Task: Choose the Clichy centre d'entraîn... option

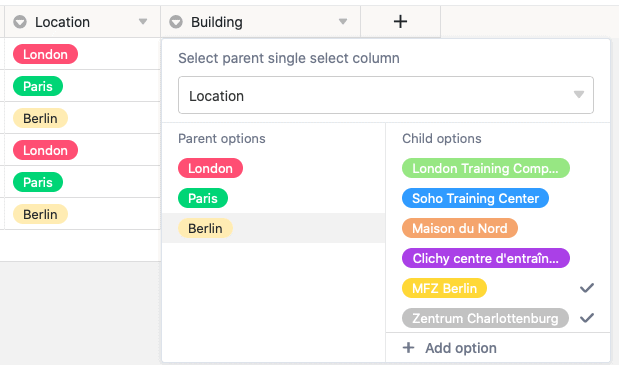Action: [x=486, y=258]
